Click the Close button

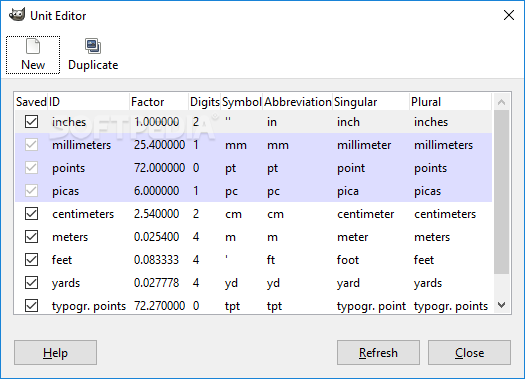click(469, 353)
